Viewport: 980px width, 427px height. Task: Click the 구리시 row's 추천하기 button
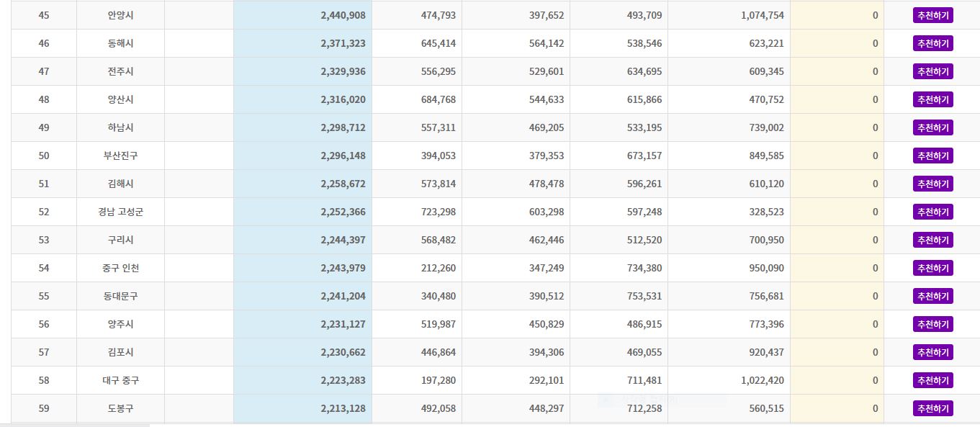click(x=932, y=240)
